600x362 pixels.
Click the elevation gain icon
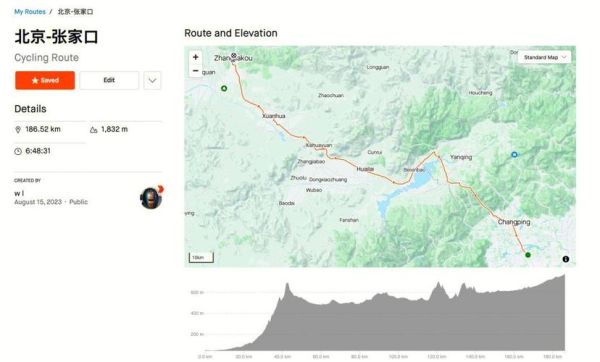(93, 130)
